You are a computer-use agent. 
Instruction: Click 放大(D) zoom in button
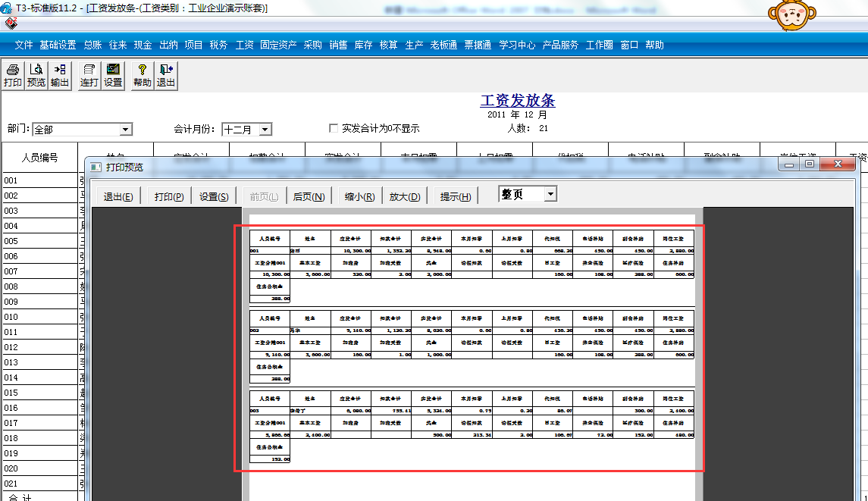coord(405,196)
